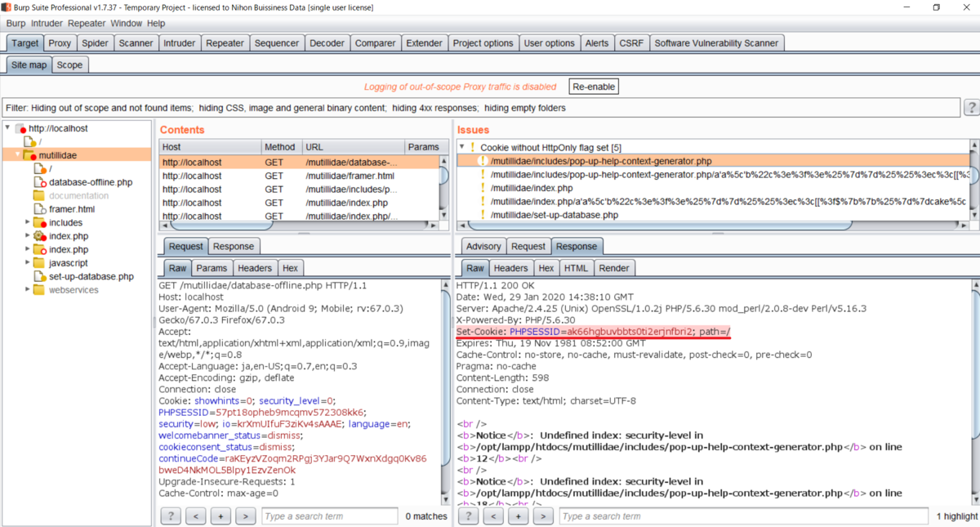Click warning icon next to Cookie without HttpOnly issue
Screen dimensions: 980x527
point(472,148)
